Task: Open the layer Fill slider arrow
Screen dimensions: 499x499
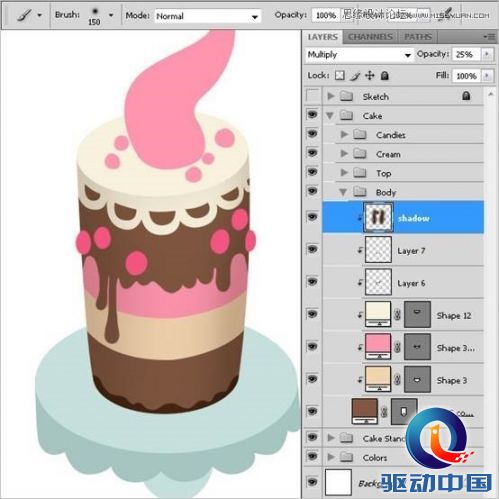Action: [487, 76]
